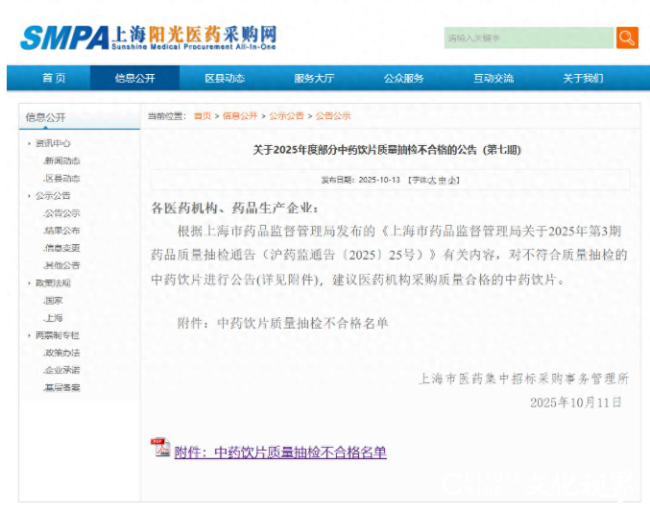This screenshot has height=514, width=650.
Task: Click the PDF icon beside the attachment
Action: (160, 447)
